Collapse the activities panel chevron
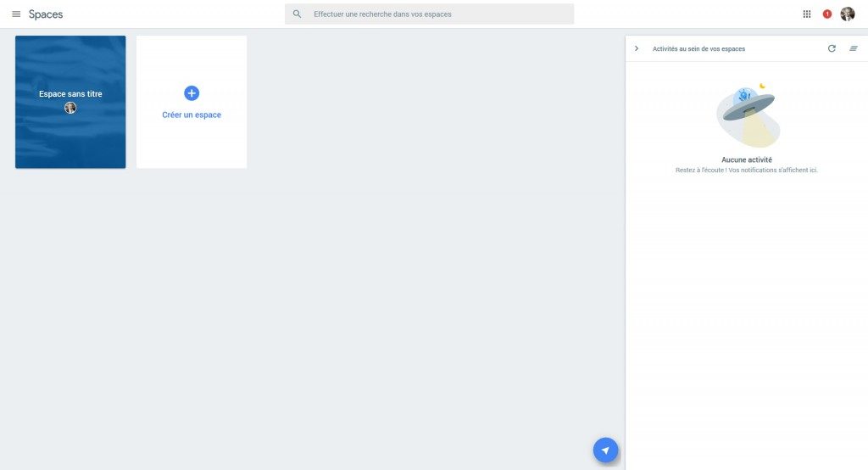 (x=637, y=48)
